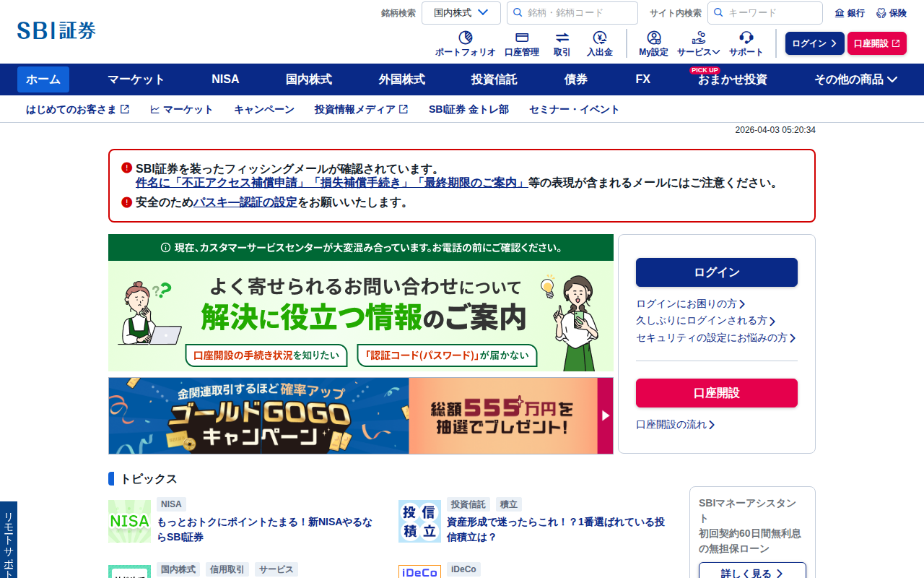This screenshot has height=578, width=924.
Task: Expand the 国内株式 stock type dropdown
Action: coord(461,13)
